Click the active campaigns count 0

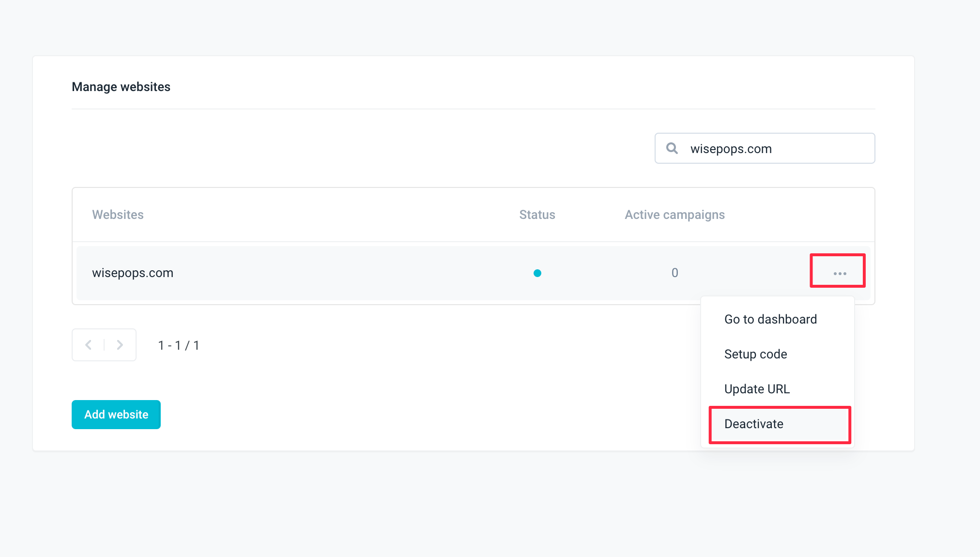coord(674,273)
